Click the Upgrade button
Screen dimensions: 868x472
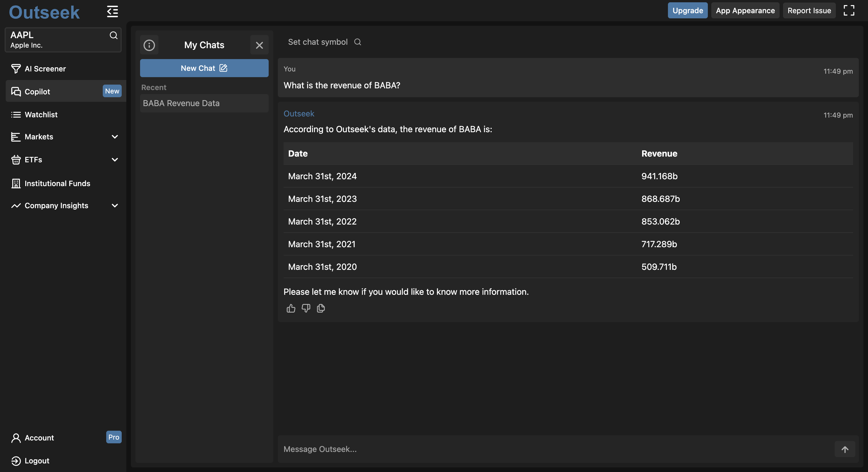pyautogui.click(x=687, y=10)
